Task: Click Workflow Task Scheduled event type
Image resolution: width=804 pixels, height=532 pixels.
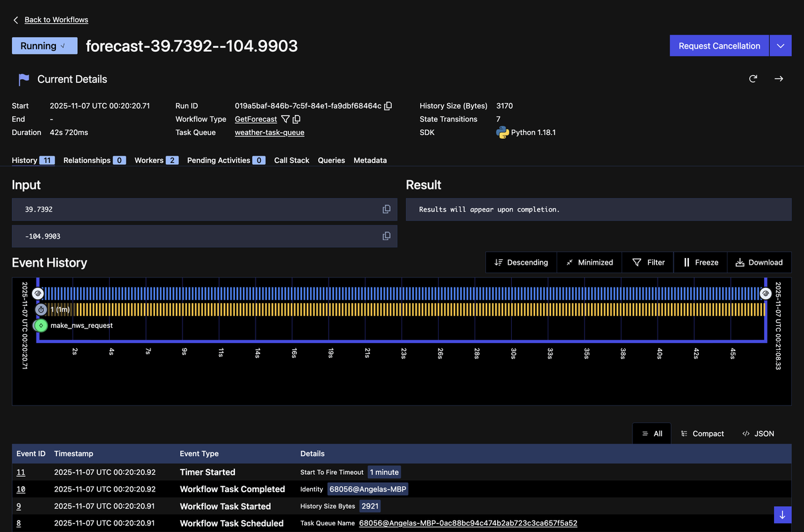Action: [x=232, y=523]
